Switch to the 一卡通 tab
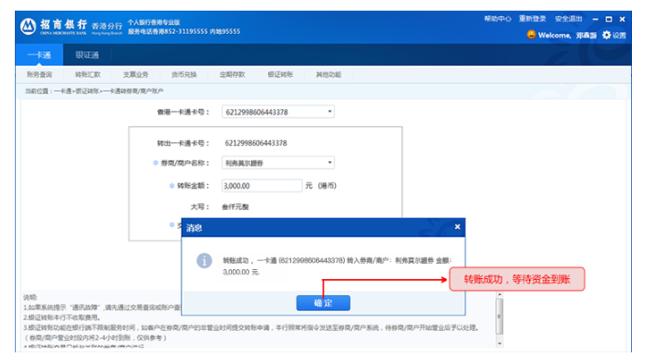 pos(39,55)
